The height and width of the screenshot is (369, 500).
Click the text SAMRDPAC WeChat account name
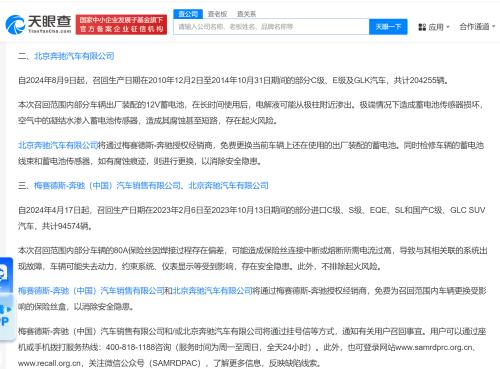175,363
